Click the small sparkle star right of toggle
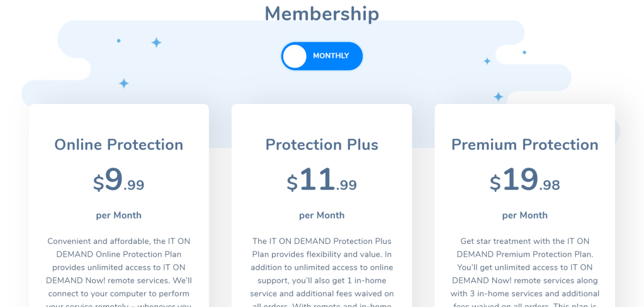Viewport: 644px width, 307px height. (x=487, y=61)
